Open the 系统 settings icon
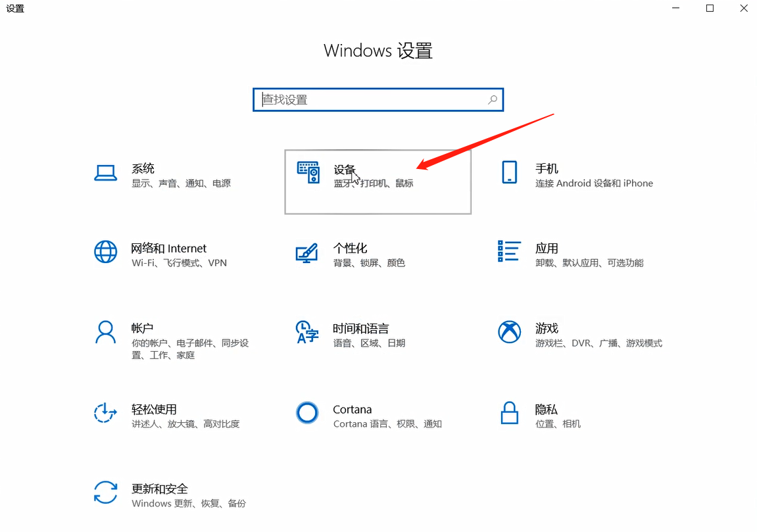 [105, 173]
